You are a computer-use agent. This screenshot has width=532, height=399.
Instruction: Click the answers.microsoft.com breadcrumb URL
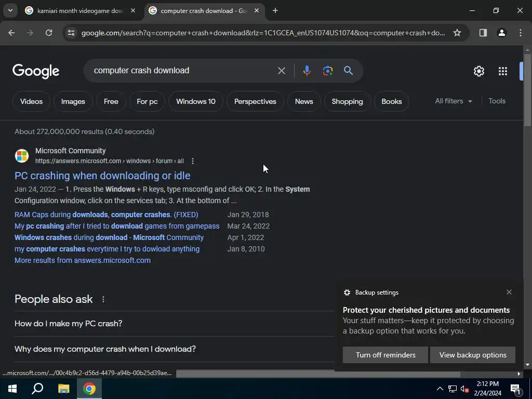coord(109,161)
